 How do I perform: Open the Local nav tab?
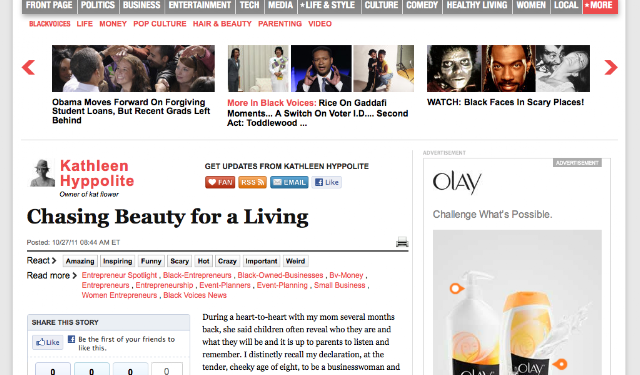566,5
